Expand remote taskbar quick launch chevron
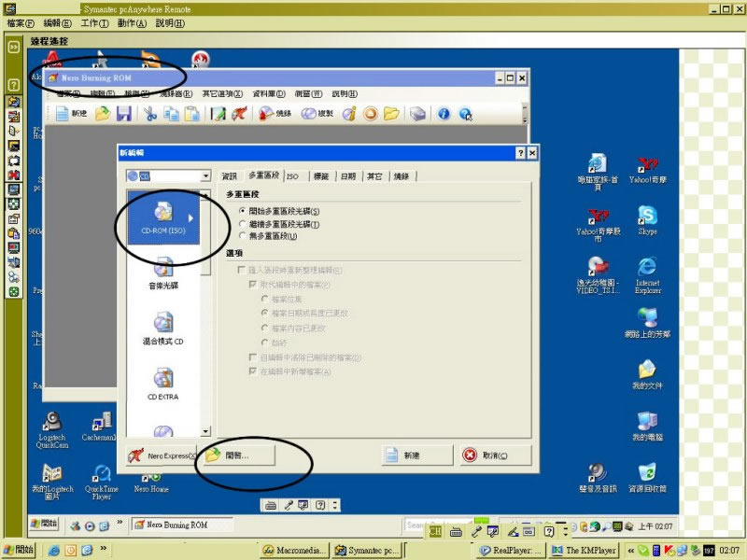The image size is (747, 560). pyautogui.click(x=120, y=523)
